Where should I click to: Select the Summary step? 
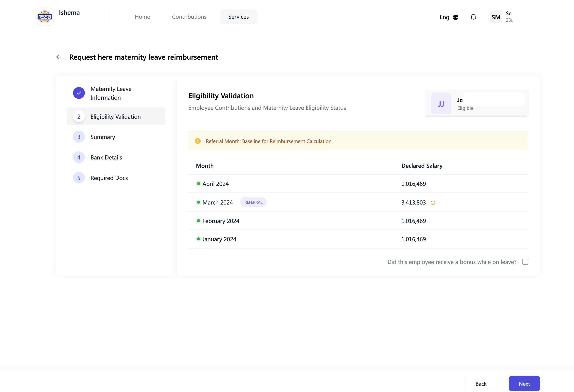103,137
